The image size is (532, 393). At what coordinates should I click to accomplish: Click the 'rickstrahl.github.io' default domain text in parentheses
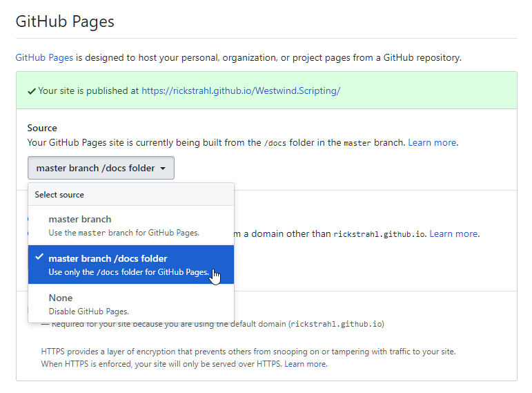[336, 324]
